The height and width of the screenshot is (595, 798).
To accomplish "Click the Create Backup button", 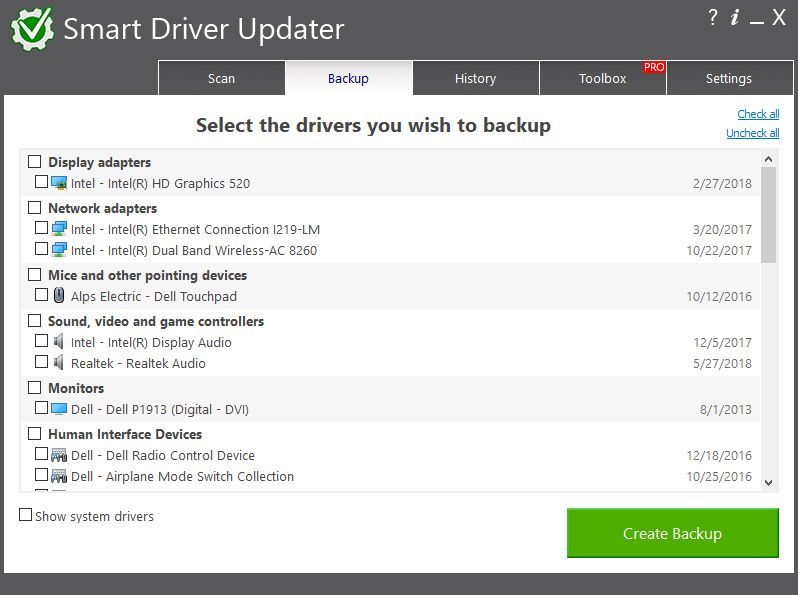I will coord(673,533).
